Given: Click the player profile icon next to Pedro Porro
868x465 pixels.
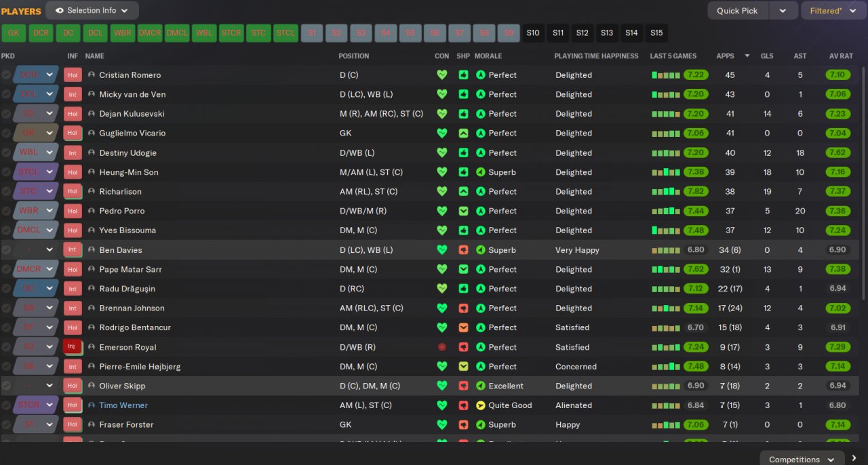Looking at the screenshot, I should point(92,211).
